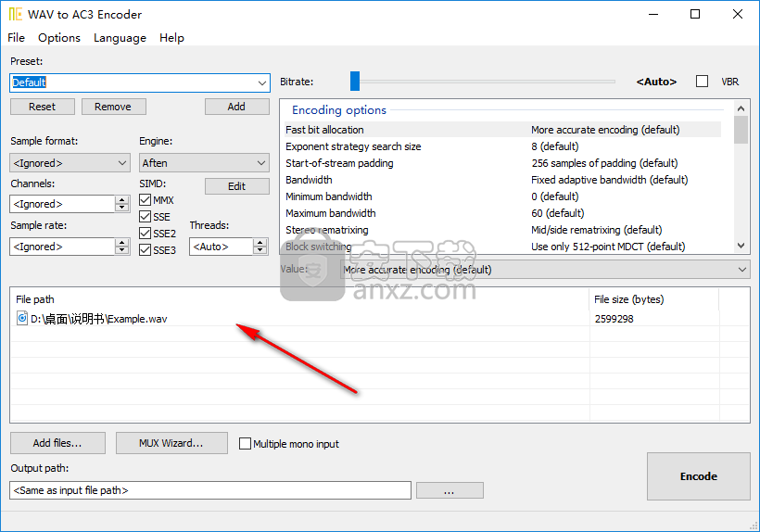This screenshot has height=532, width=760.
Task: Open the Sample format dropdown
Action: [x=70, y=163]
